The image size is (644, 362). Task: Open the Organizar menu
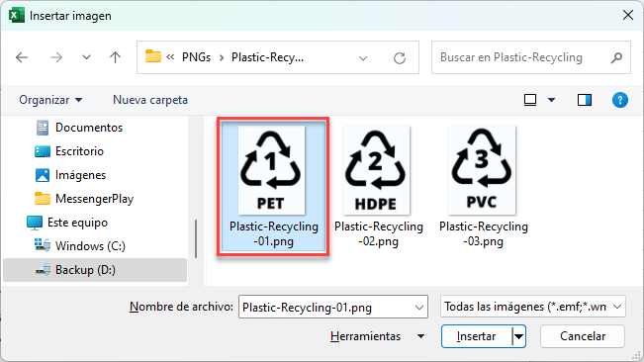(x=50, y=100)
